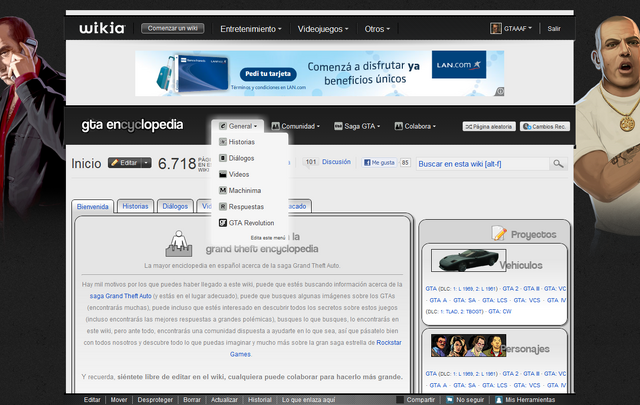Click Editar in bottom toolbar

click(x=92, y=400)
